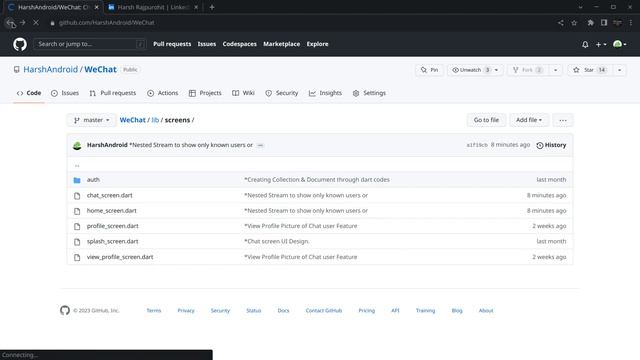This screenshot has height=360, width=640.
Task: Toggle Unwatch for this repository
Action: tap(471, 70)
